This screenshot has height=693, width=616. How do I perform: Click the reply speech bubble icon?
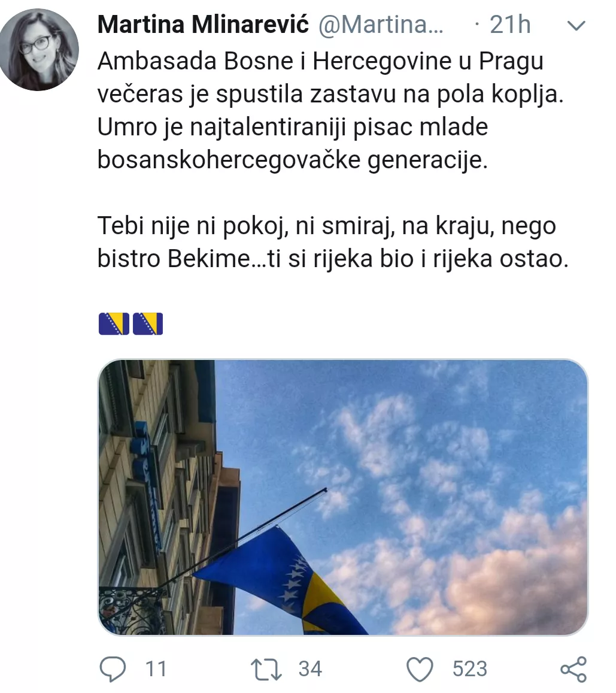(x=113, y=668)
